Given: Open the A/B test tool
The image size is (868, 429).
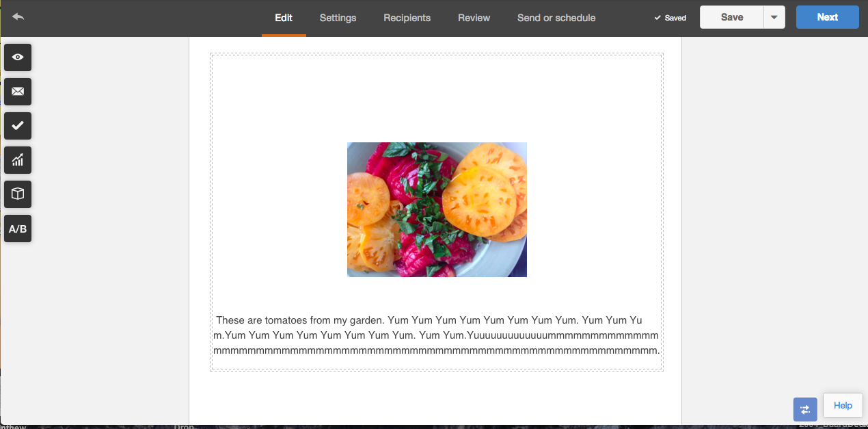Looking at the screenshot, I should click(18, 229).
